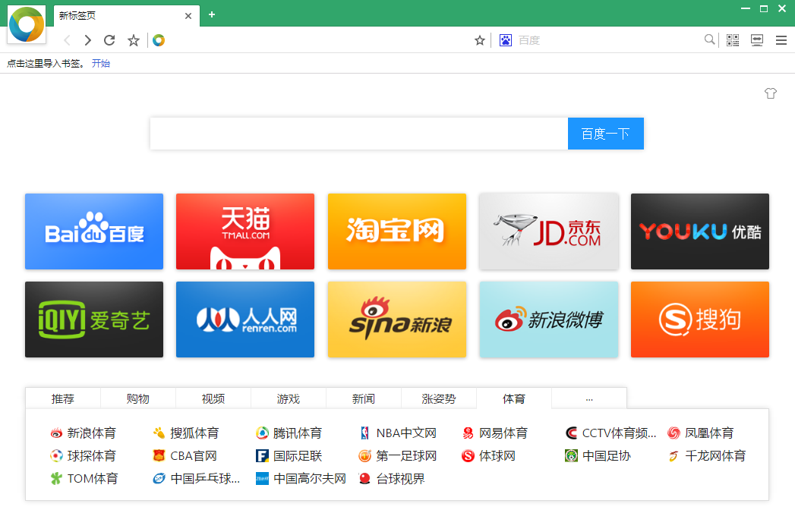
Task: Open the 天猫 Tmall tile
Action: [x=245, y=231]
